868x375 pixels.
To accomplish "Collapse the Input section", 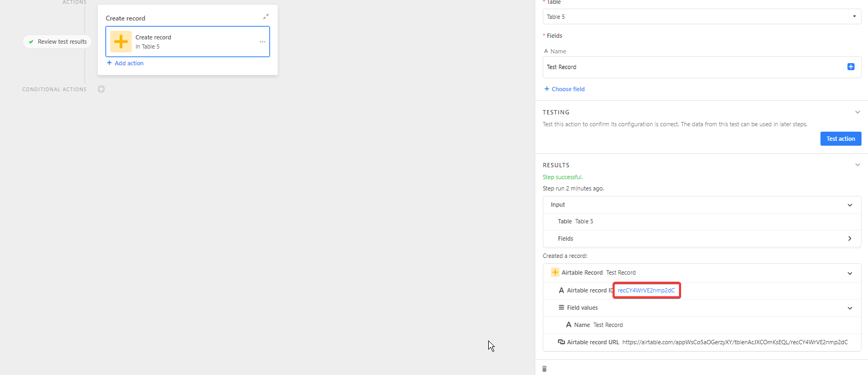I will click(x=850, y=205).
